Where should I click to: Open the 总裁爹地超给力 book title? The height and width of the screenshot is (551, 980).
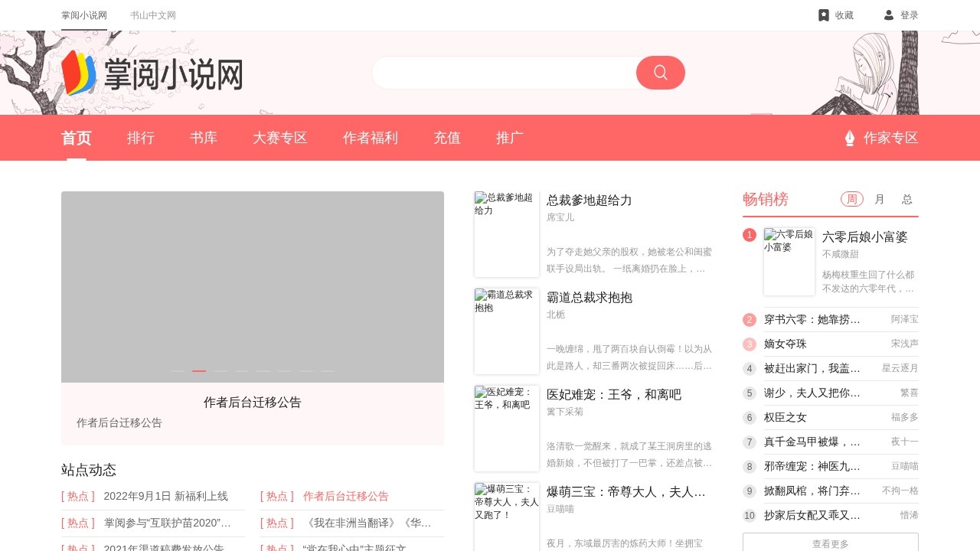(x=590, y=201)
